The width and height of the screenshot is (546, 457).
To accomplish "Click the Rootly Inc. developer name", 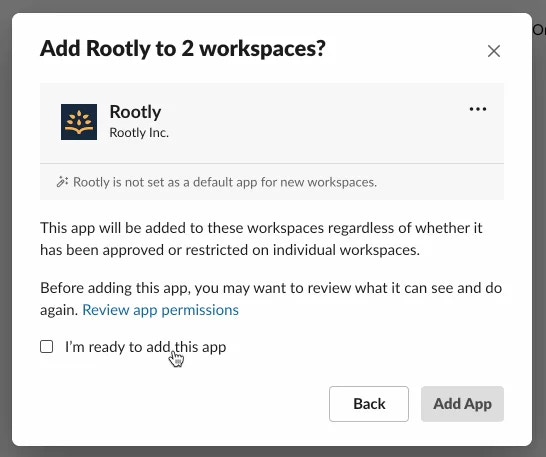I will 139,133.
